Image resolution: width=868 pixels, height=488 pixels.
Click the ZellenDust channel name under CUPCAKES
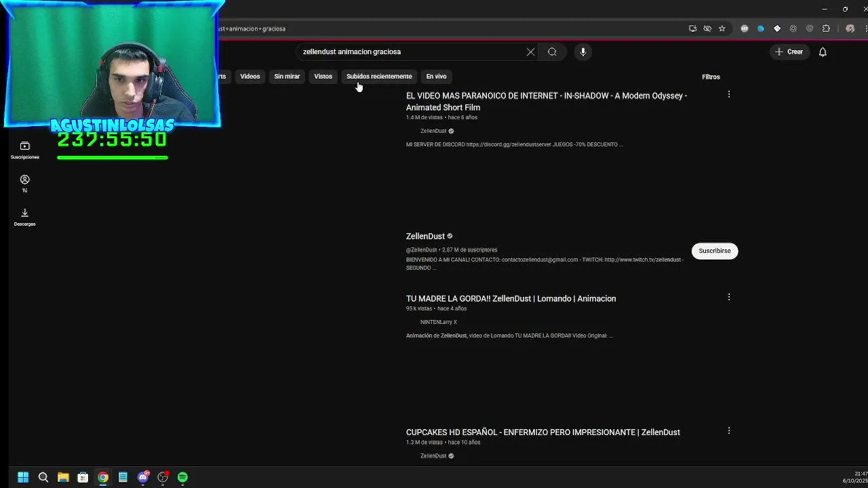[433, 455]
